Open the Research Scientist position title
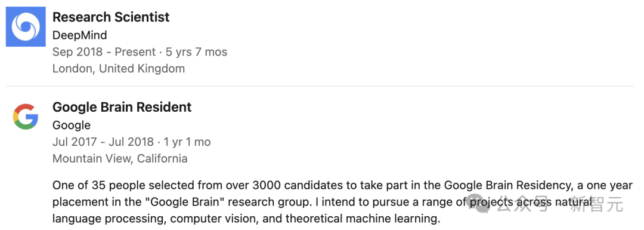 (x=111, y=17)
